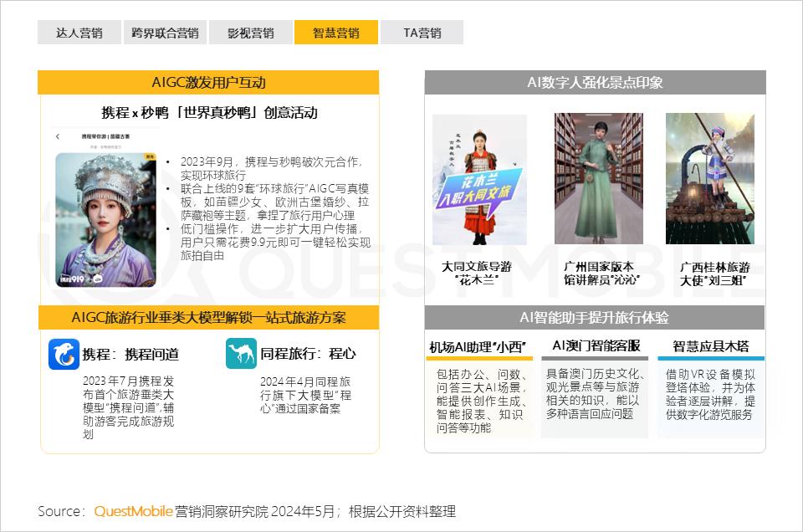Click the 借助VR设备模拟 description

point(710,394)
